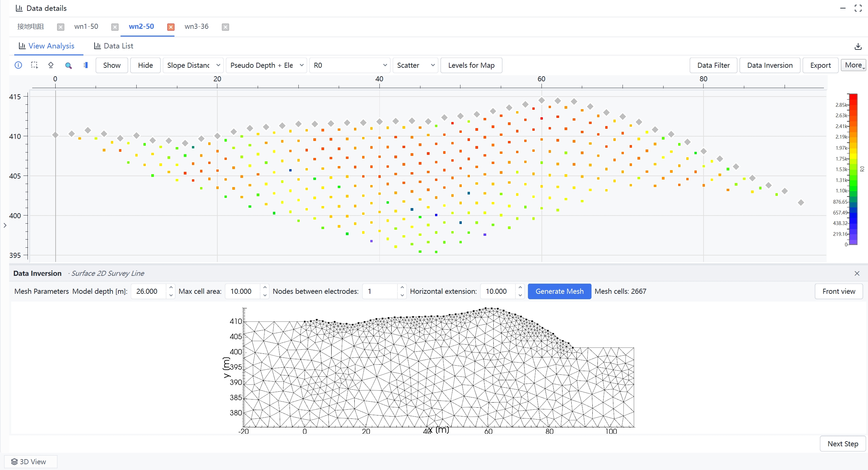Increase Nodes between electrodes value
The width and height of the screenshot is (868, 470).
click(x=402, y=287)
